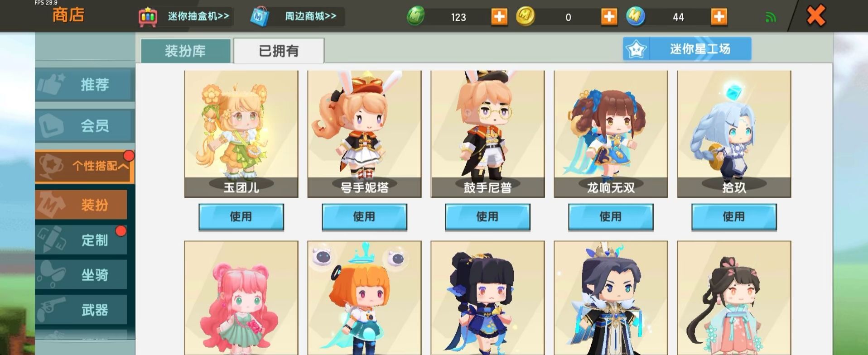The image size is (868, 355).
Task: Open the 推荐 sidebar category
Action: pyautogui.click(x=85, y=85)
